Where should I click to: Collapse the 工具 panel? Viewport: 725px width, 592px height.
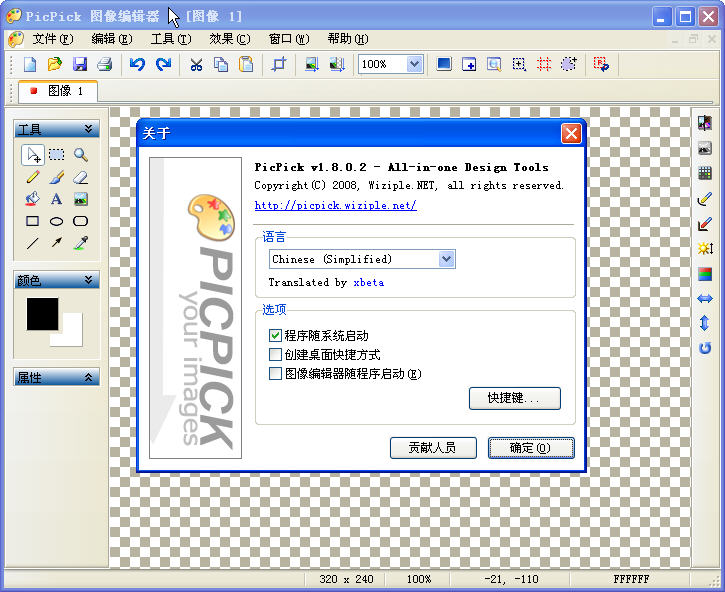coord(88,129)
